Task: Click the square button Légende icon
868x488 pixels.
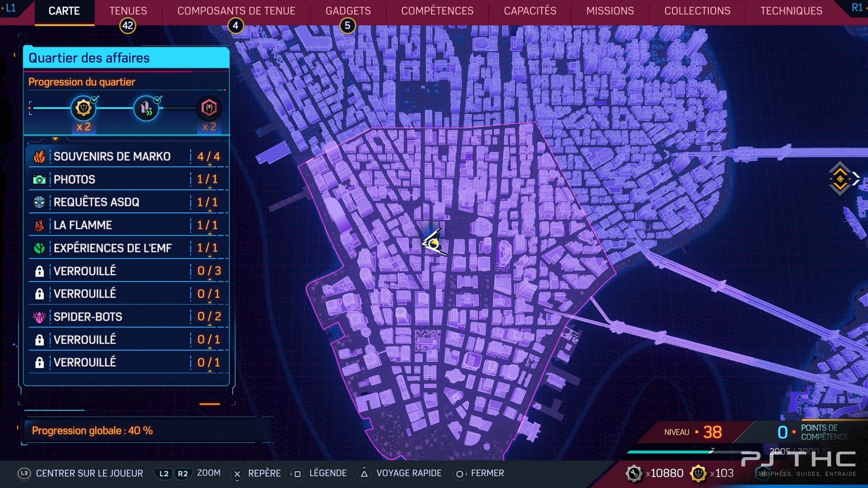Action: pyautogui.click(x=297, y=474)
